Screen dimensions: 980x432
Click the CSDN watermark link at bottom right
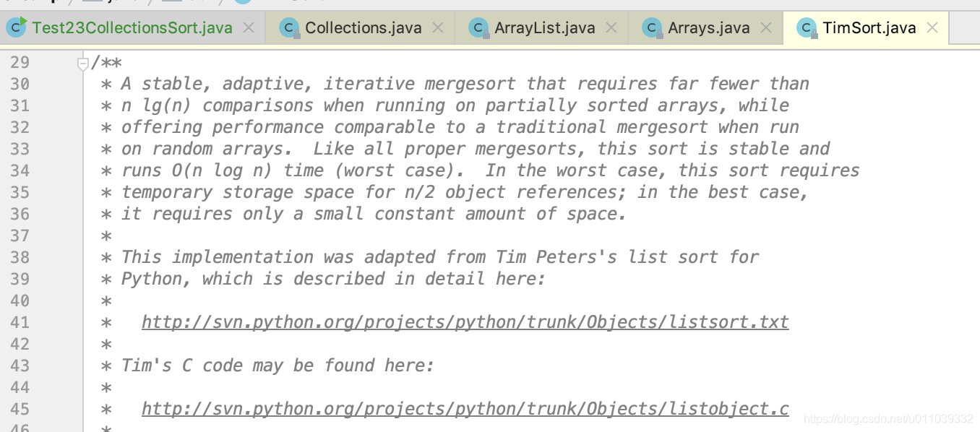click(887, 417)
